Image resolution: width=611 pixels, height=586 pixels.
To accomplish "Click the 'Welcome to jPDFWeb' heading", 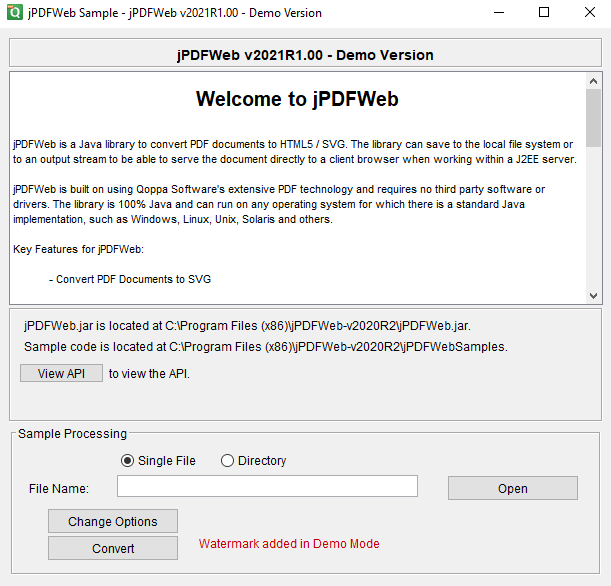I will click(297, 99).
